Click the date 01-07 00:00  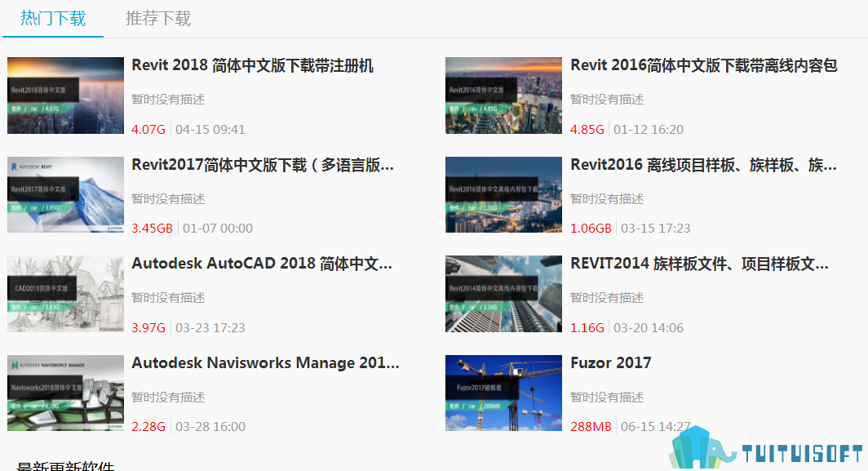tap(218, 229)
